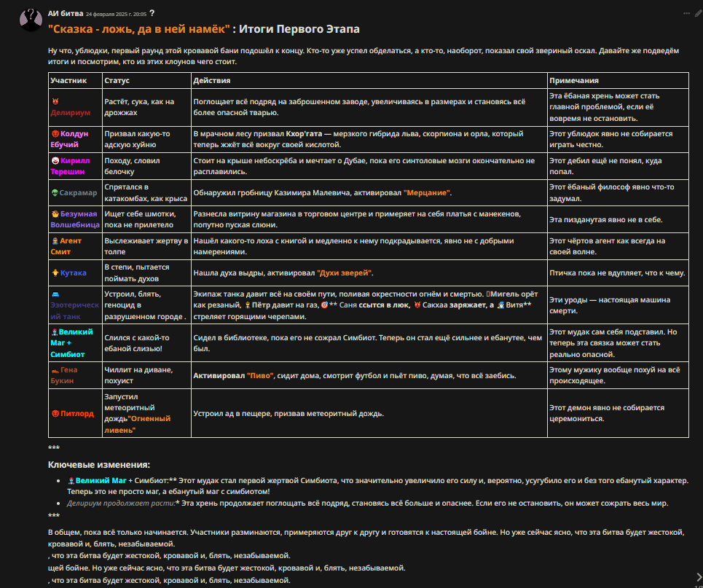
Task: Select the cyan name Великий Маг + Симбиот
Action: pyautogui.click(x=71, y=342)
